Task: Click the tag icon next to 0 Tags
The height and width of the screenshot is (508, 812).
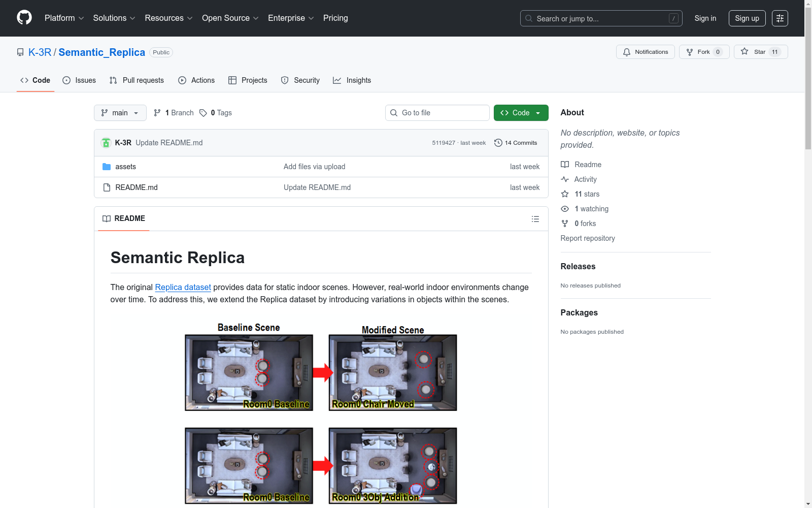Action: click(203, 113)
